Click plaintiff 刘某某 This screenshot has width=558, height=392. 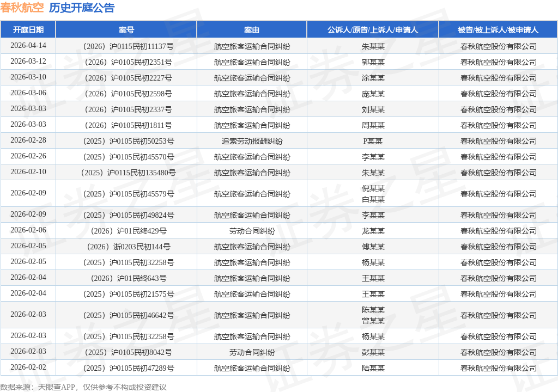pyautogui.click(x=373, y=109)
